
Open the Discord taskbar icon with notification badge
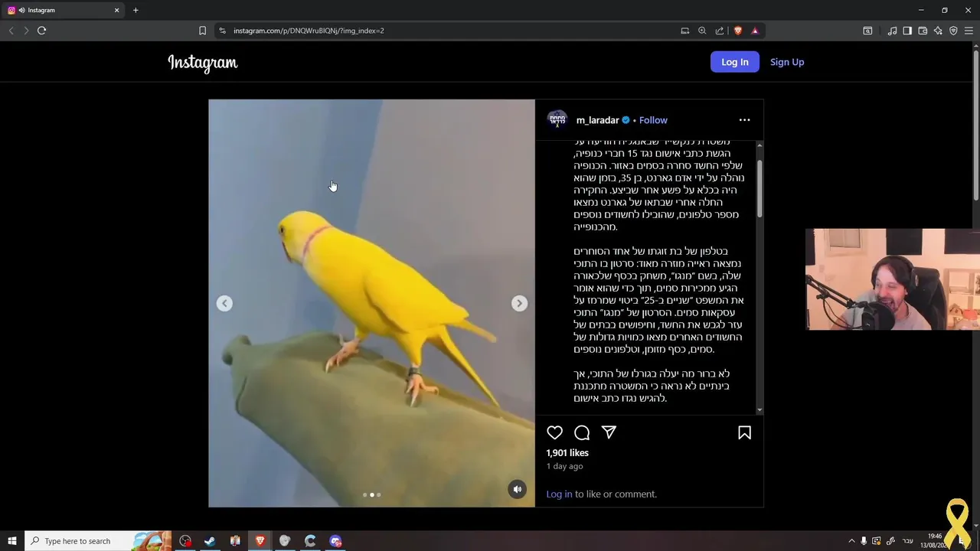pyautogui.click(x=335, y=541)
